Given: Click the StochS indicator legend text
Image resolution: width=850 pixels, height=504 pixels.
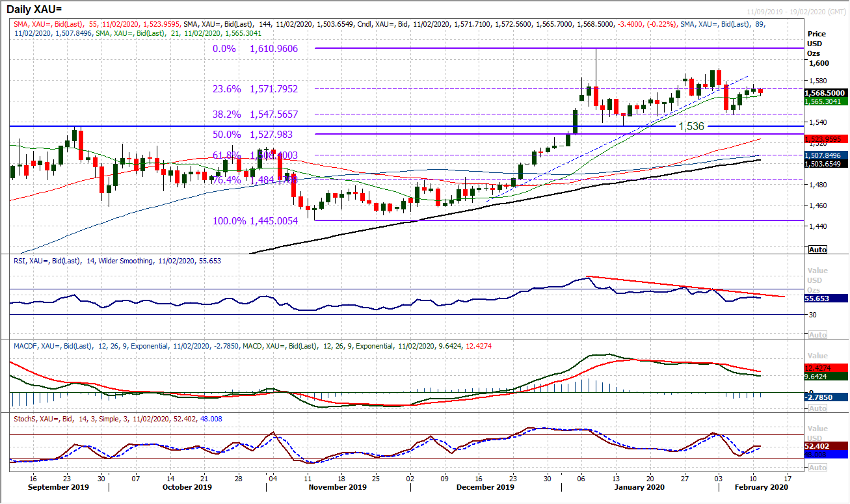Looking at the screenshot, I should (116, 419).
